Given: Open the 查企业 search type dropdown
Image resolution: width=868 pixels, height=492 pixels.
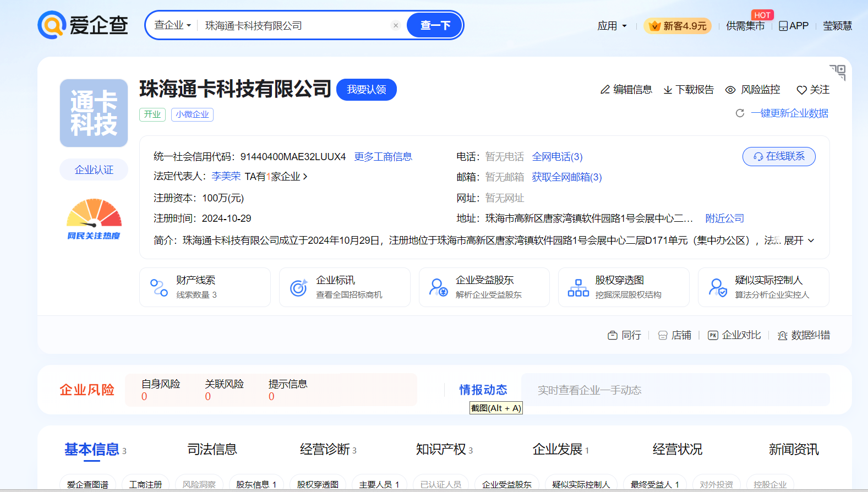Looking at the screenshot, I should point(173,25).
